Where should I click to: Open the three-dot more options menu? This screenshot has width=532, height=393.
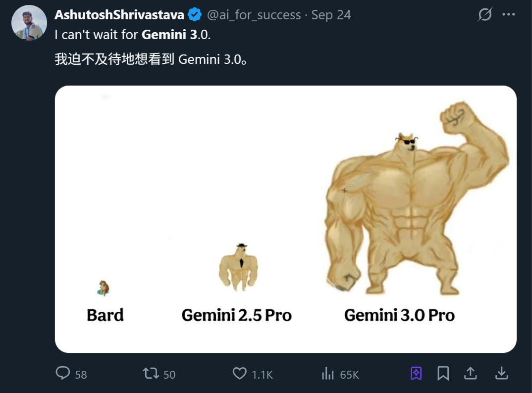point(509,15)
